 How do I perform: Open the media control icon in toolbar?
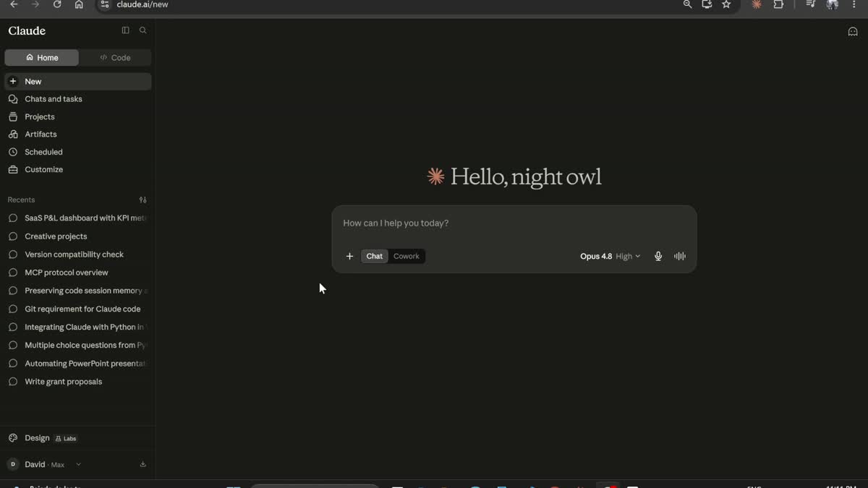point(811,4)
